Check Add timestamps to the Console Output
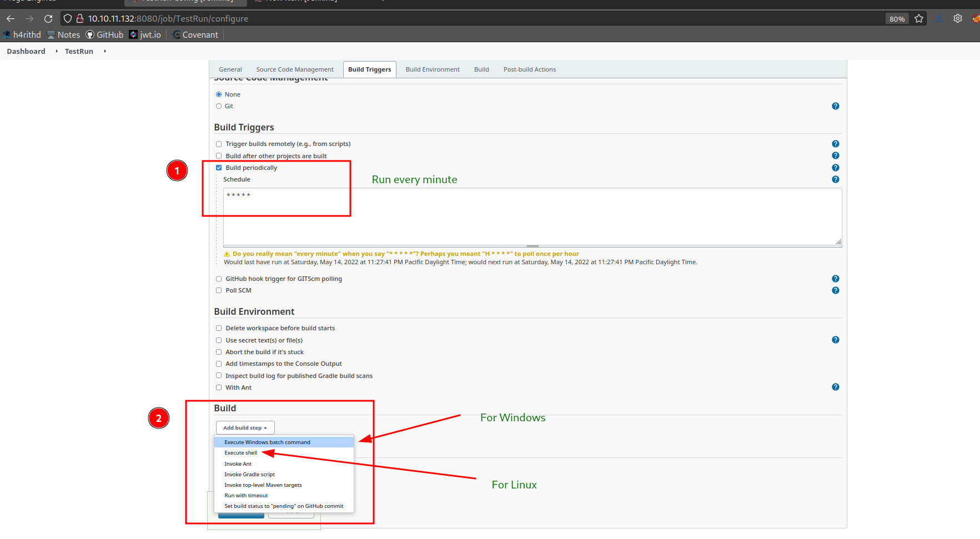The height and width of the screenshot is (539, 980). 219,364
